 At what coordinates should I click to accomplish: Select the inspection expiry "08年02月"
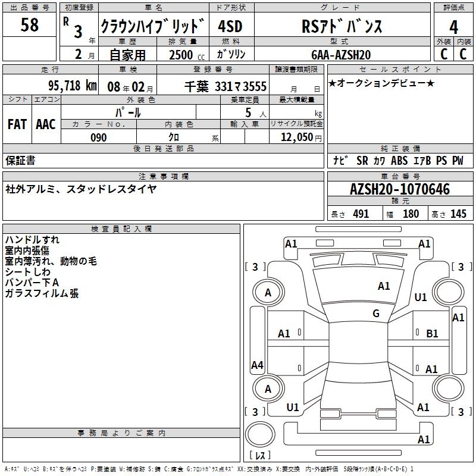pyautogui.click(x=130, y=87)
